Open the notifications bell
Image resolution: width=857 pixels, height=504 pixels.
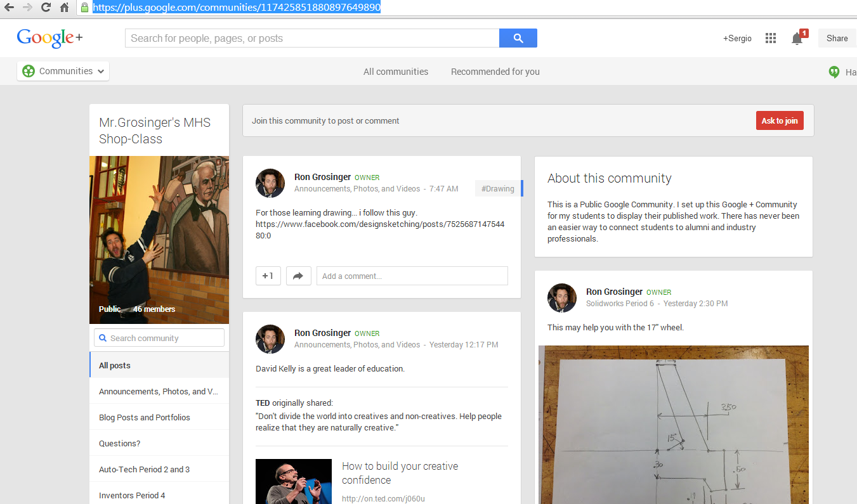[x=799, y=38]
